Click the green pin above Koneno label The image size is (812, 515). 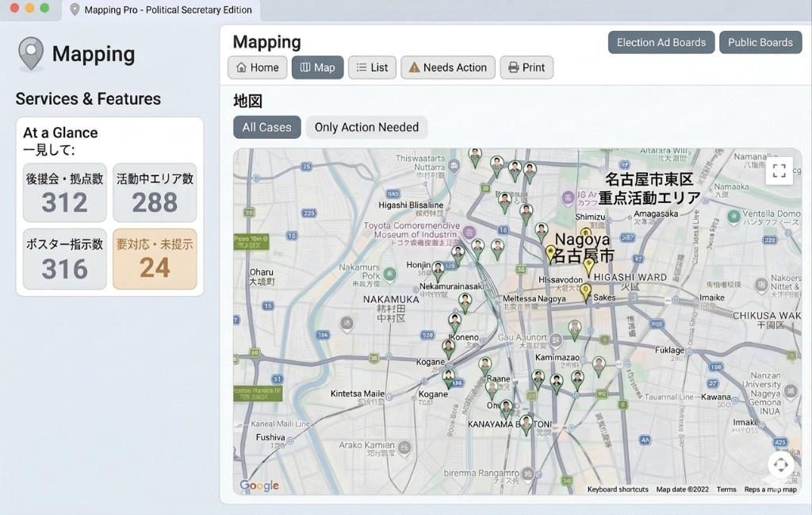click(454, 323)
